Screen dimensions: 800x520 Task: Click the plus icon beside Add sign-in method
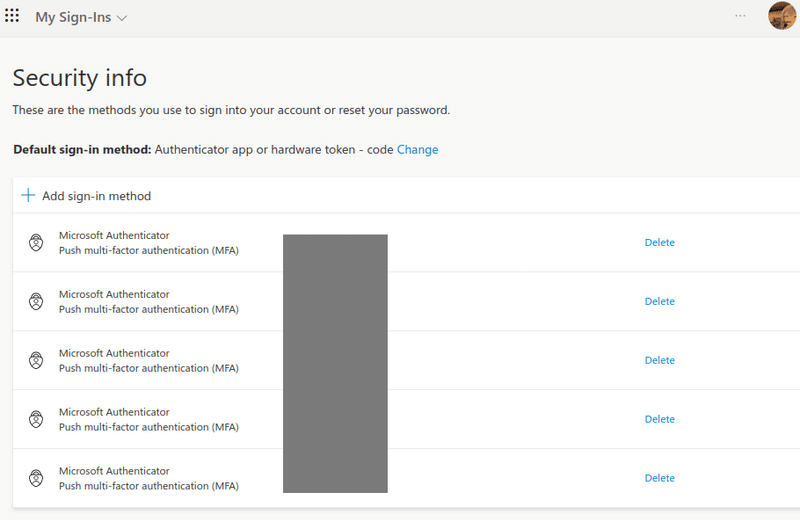point(28,195)
